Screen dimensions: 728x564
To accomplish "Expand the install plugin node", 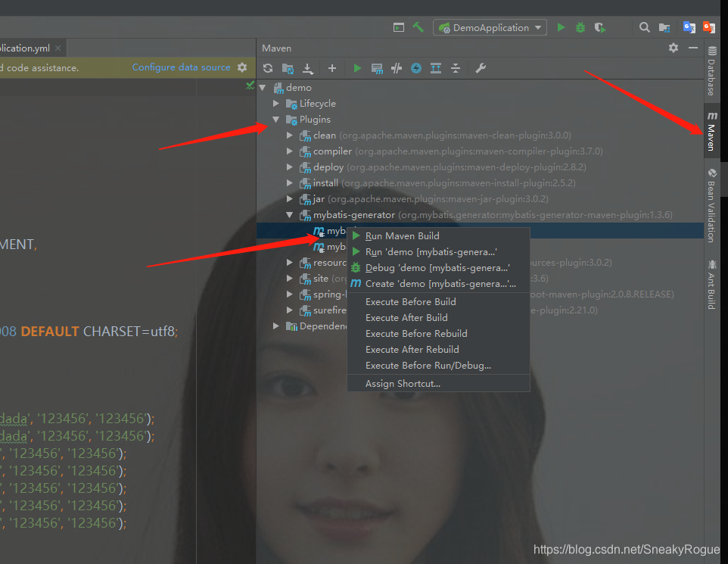I will click(289, 182).
